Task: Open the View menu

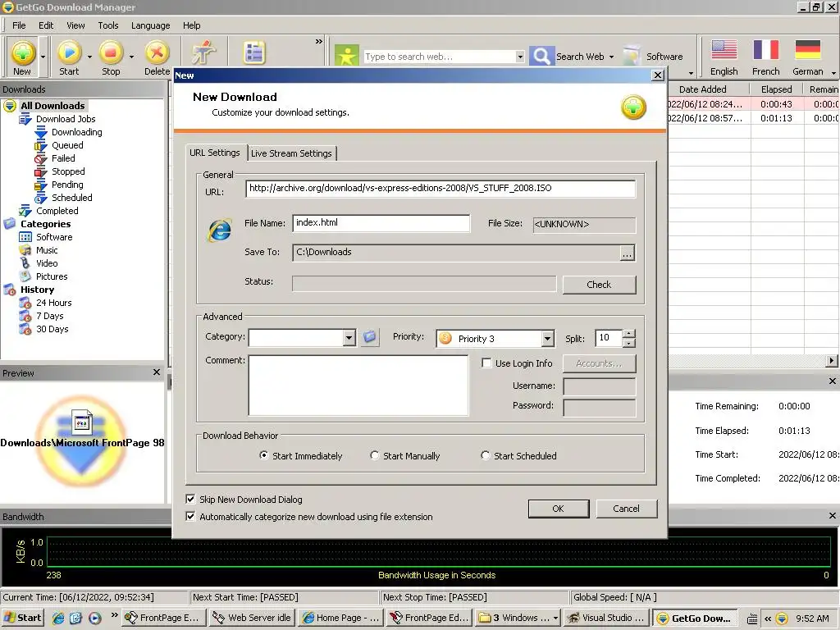Action: click(75, 25)
